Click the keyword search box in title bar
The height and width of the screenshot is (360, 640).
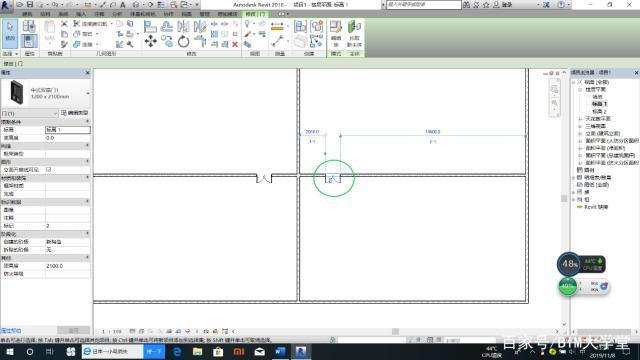pyautogui.click(x=423, y=4)
